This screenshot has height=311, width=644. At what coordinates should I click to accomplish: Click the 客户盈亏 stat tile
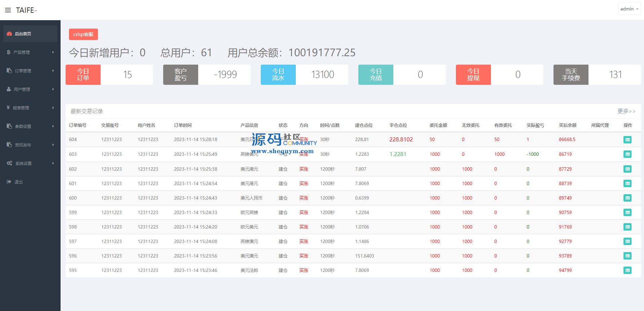coord(207,75)
